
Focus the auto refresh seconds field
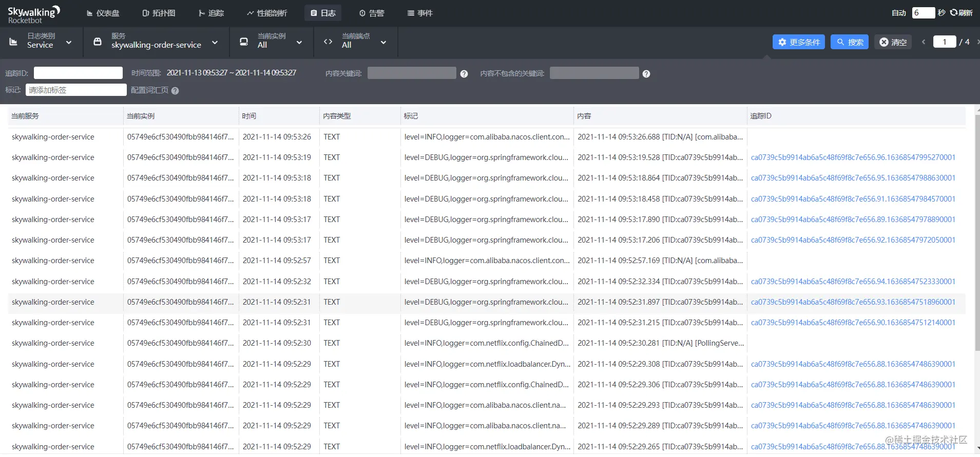point(923,13)
